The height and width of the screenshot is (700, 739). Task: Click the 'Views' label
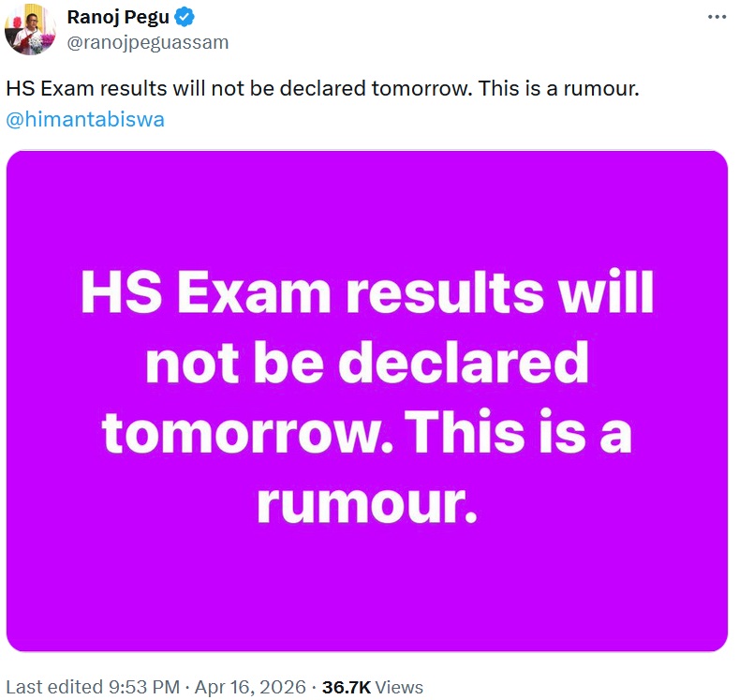[x=400, y=687]
